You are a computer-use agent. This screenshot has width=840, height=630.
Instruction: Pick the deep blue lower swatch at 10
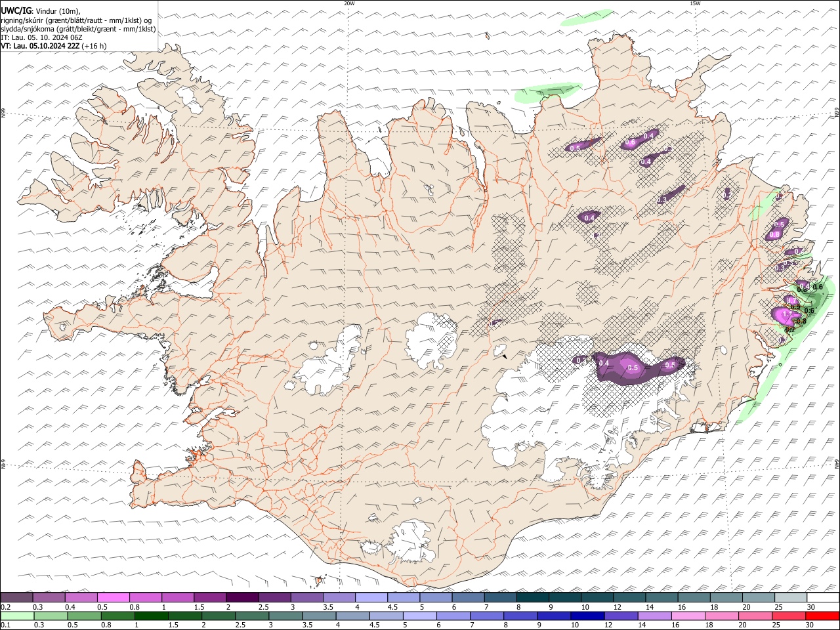pos(587,616)
